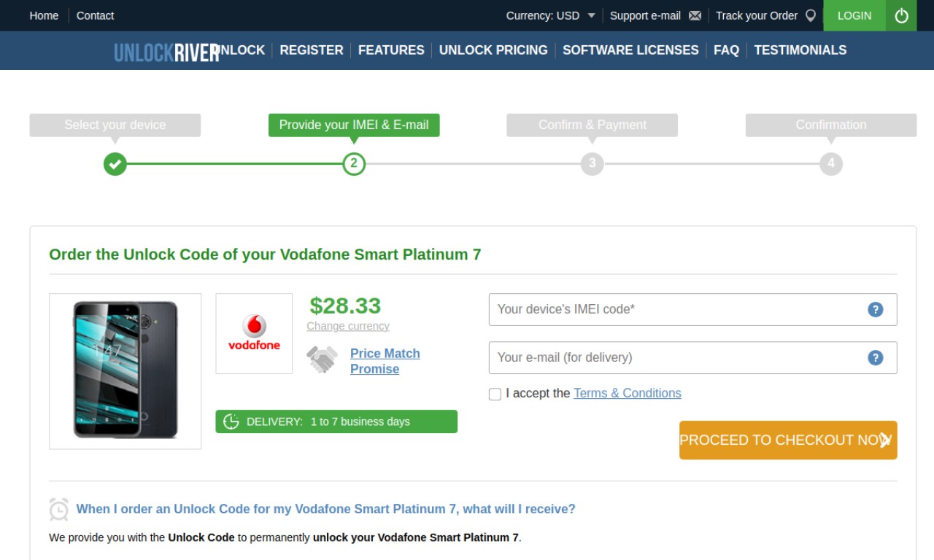The height and width of the screenshot is (560, 934).
Task: Open the Terms & Conditions link
Action: pyautogui.click(x=628, y=393)
